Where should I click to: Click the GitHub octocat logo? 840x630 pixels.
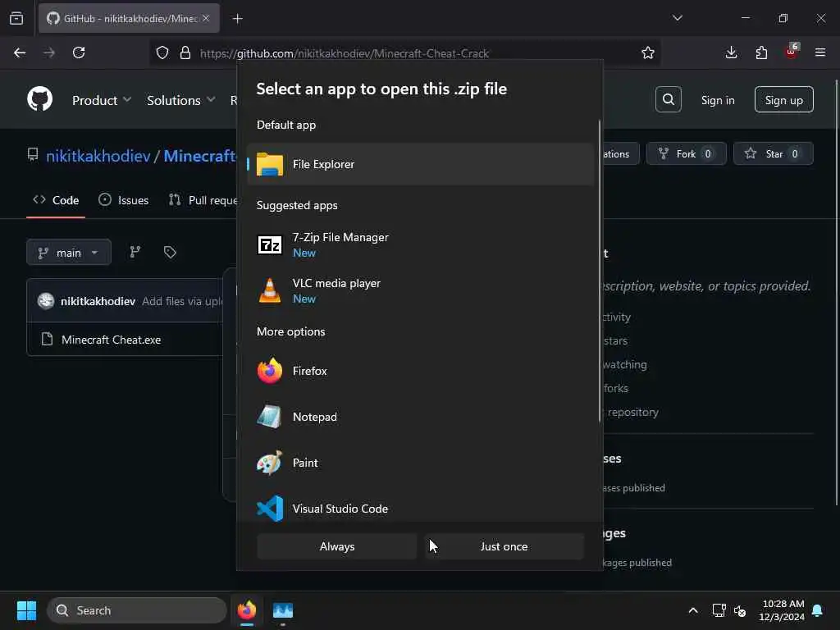point(39,99)
